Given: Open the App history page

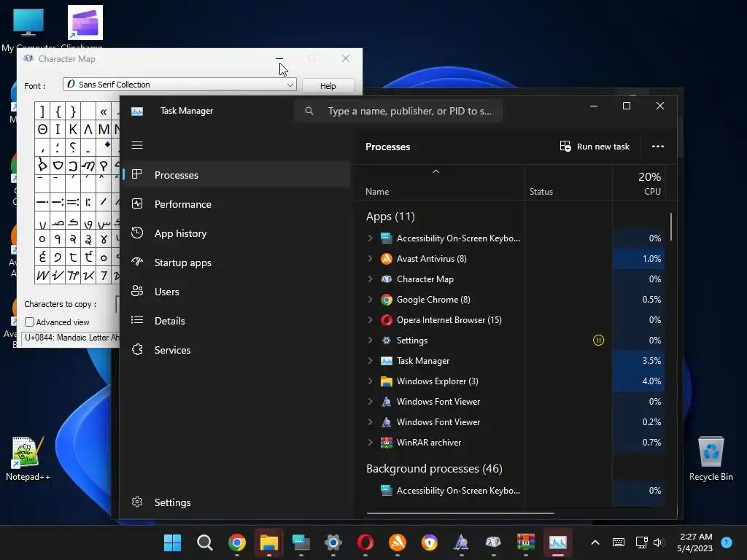Looking at the screenshot, I should click(237, 233).
